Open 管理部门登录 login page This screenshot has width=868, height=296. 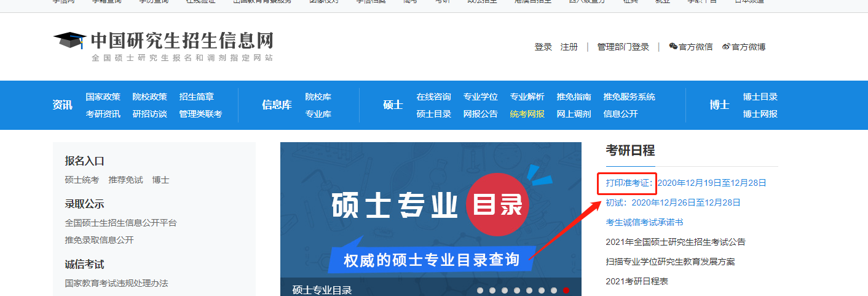(623, 47)
